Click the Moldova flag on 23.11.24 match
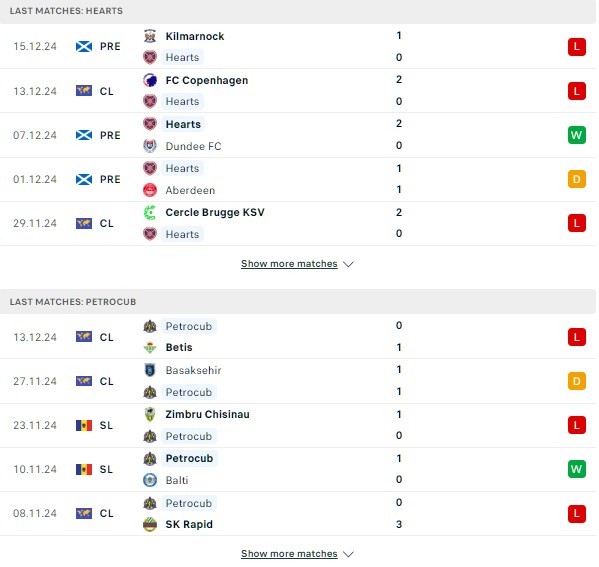599x567 pixels. click(x=84, y=425)
